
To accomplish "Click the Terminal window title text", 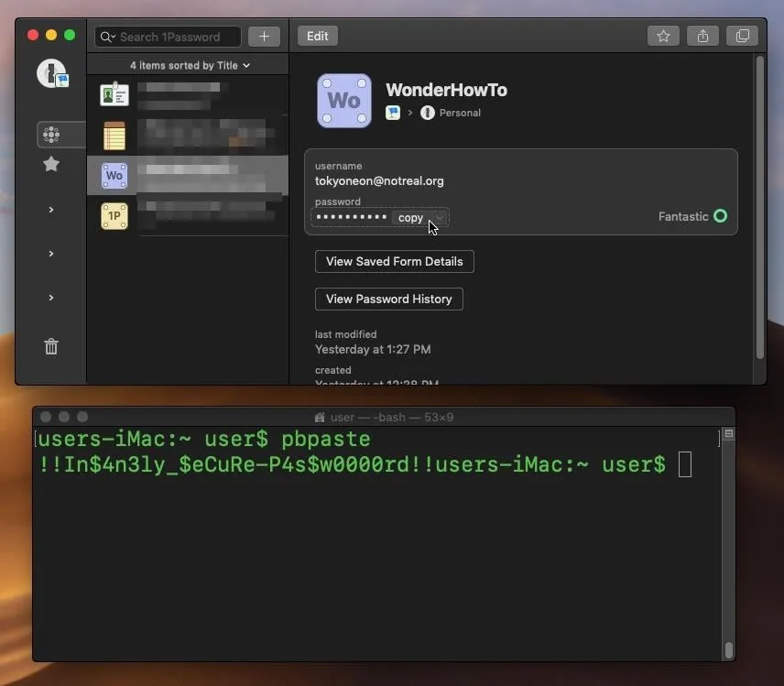I will pyautogui.click(x=392, y=417).
